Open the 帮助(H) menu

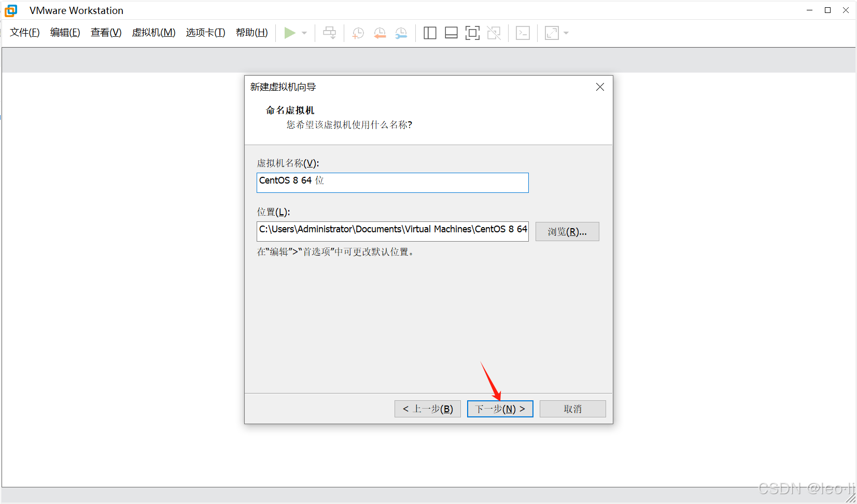click(x=252, y=33)
